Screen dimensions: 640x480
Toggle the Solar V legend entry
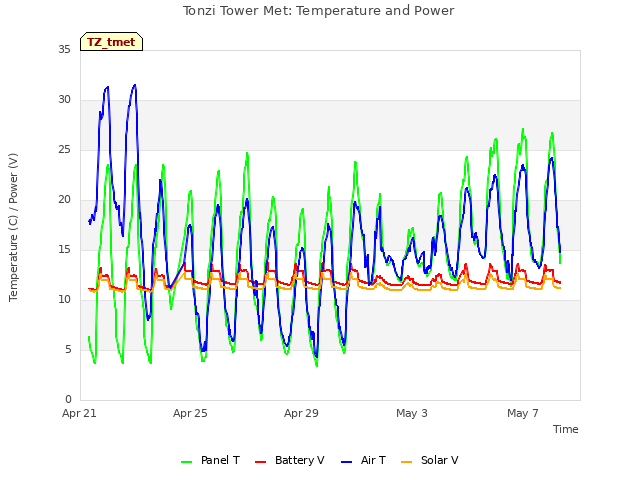coord(430,460)
